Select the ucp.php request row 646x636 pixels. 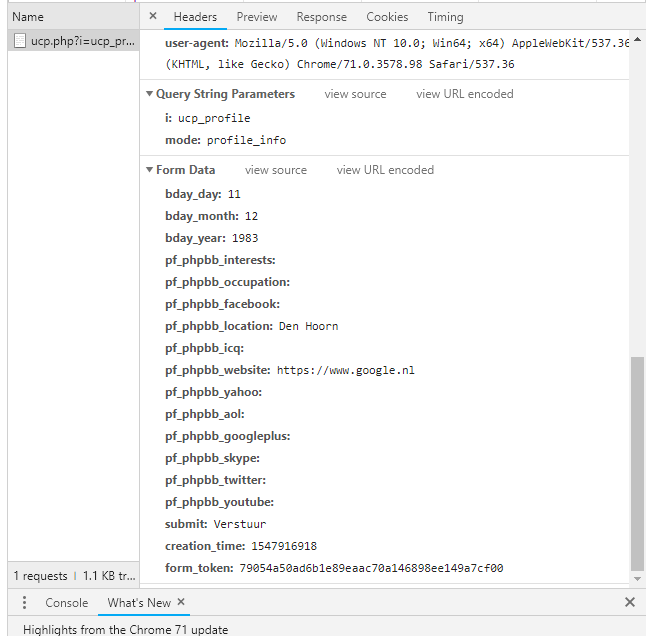click(x=74, y=41)
